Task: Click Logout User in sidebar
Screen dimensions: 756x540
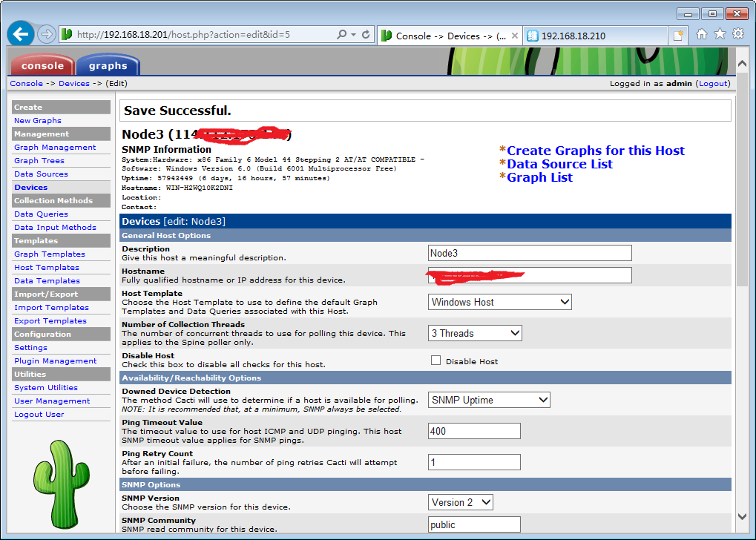Action: [x=39, y=414]
